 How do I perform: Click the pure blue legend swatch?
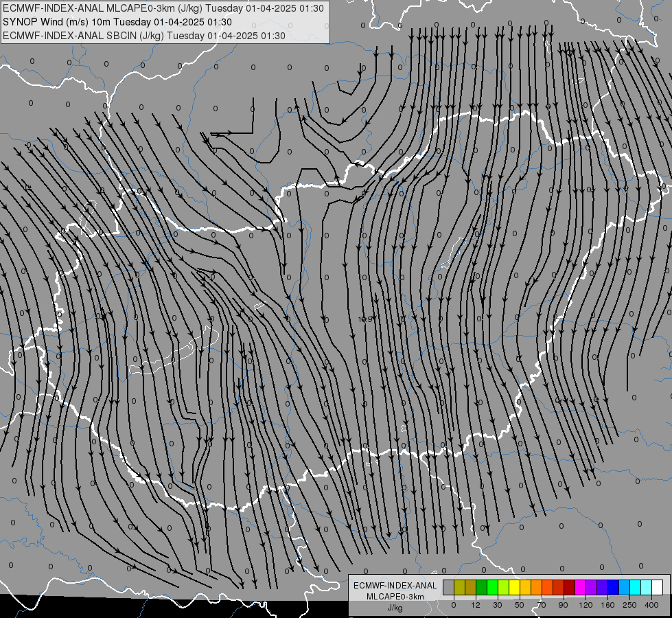click(x=613, y=587)
